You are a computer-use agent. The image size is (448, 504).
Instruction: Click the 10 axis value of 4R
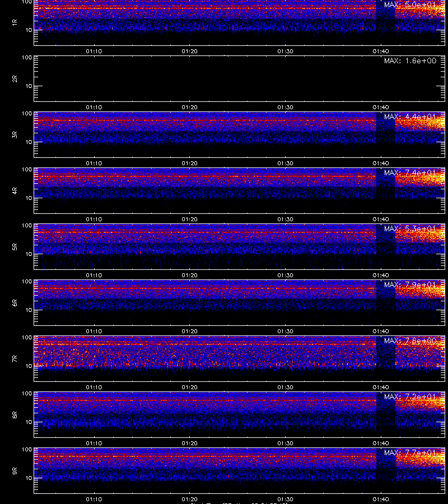(29, 198)
